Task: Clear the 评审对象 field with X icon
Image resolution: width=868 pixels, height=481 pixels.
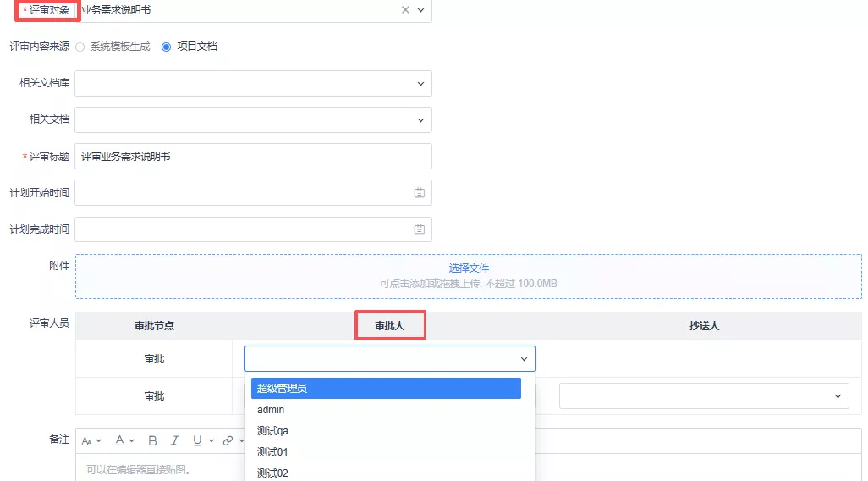Action: (405, 10)
